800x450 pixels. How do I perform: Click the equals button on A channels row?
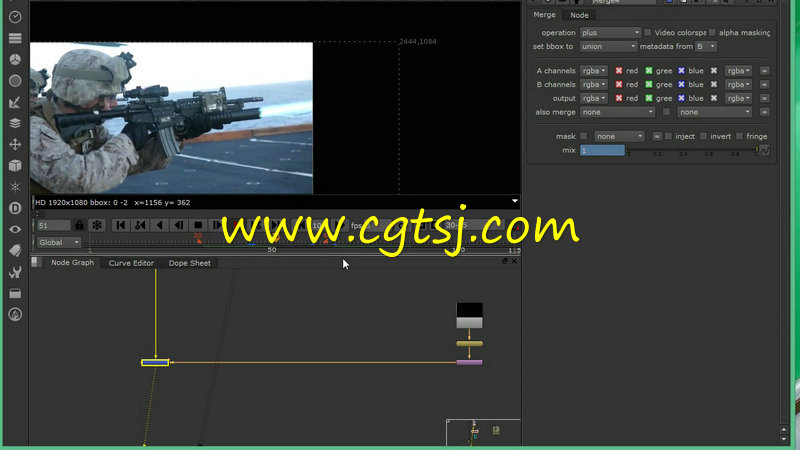tap(764, 71)
